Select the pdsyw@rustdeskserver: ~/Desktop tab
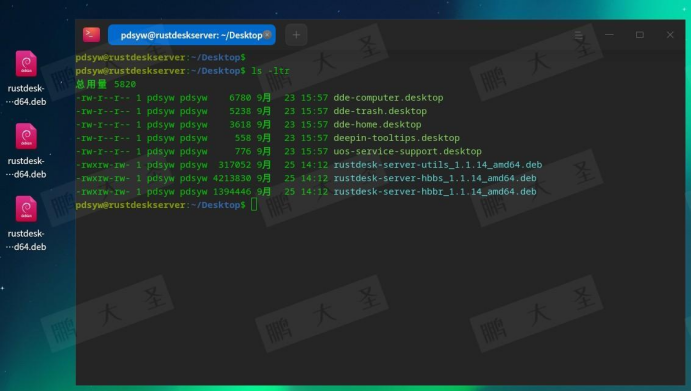Screen dimensions: 692x391 (192, 35)
